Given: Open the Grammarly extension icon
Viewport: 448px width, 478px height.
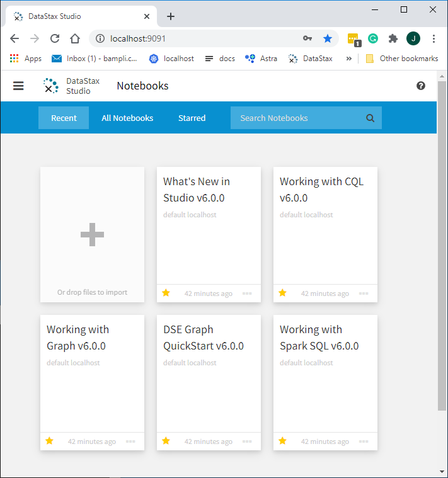Looking at the screenshot, I should [373, 38].
